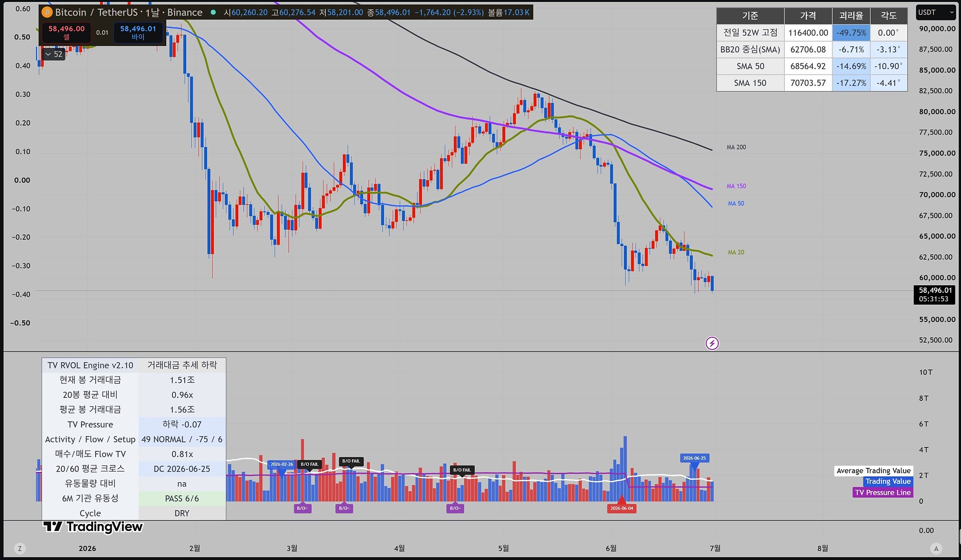The width and height of the screenshot is (961, 560).
Task: Click the 0.96x average ratio value
Action: 182,395
